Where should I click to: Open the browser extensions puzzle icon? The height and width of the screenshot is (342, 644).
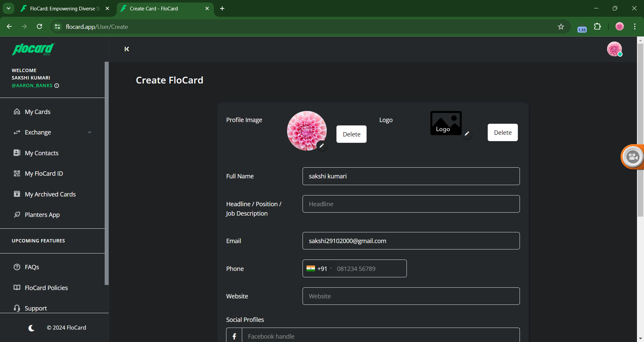pyautogui.click(x=597, y=27)
